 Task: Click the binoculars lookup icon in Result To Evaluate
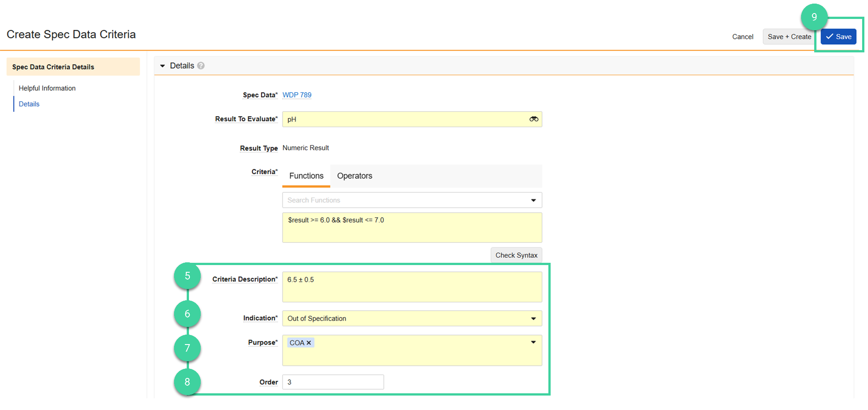(533, 119)
